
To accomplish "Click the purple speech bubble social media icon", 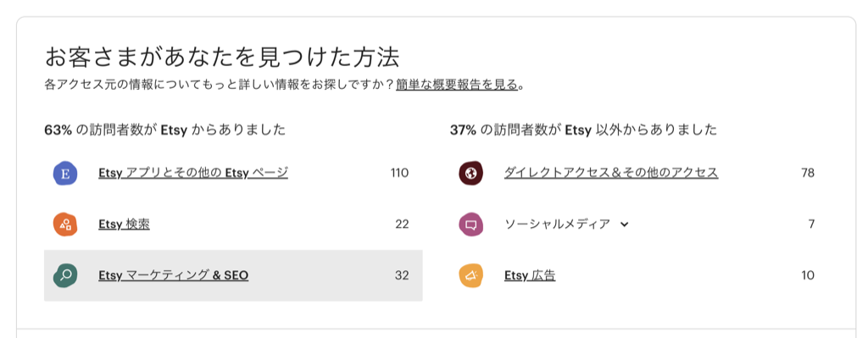I will (x=471, y=224).
